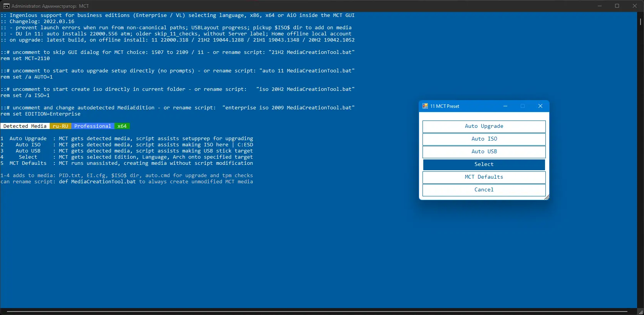This screenshot has height=315, width=644.
Task: Click the "def MediaCreationTool.bat" text in console
Action: coord(97,182)
